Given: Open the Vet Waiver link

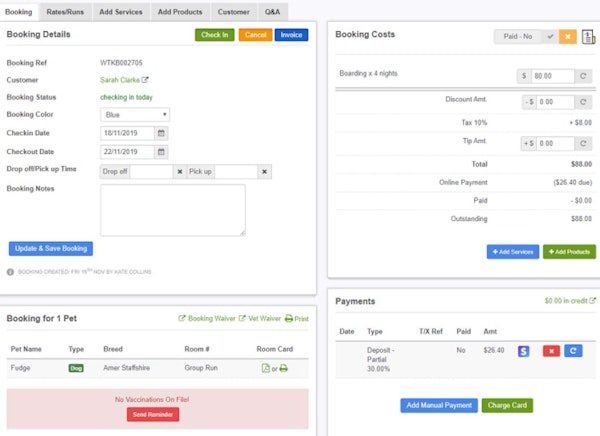Looking at the screenshot, I should (260, 318).
